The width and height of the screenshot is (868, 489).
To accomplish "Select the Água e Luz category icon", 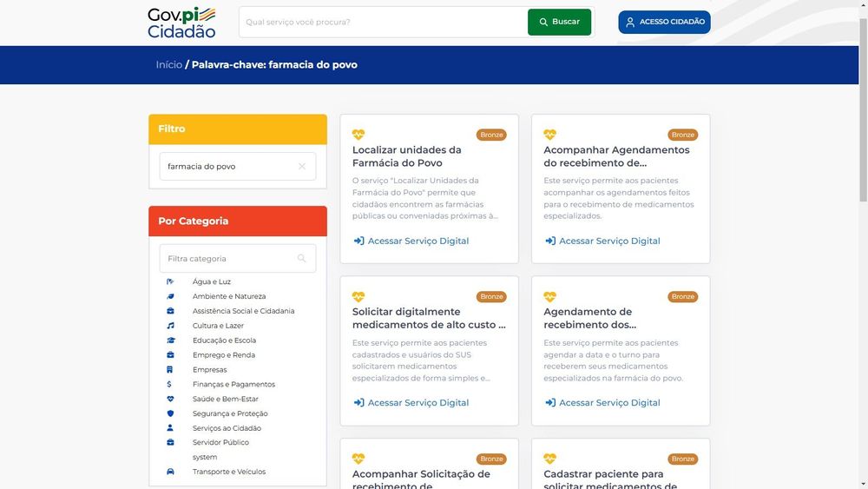I will 170,281.
